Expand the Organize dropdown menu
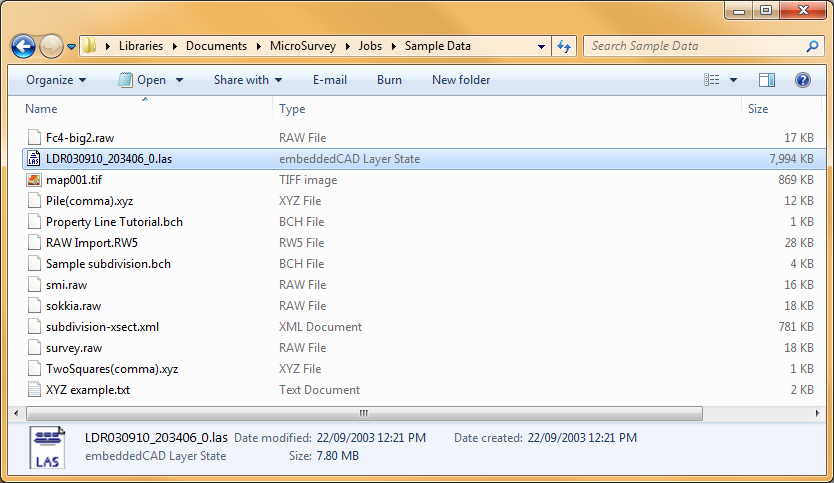The image size is (834, 483). click(56, 80)
